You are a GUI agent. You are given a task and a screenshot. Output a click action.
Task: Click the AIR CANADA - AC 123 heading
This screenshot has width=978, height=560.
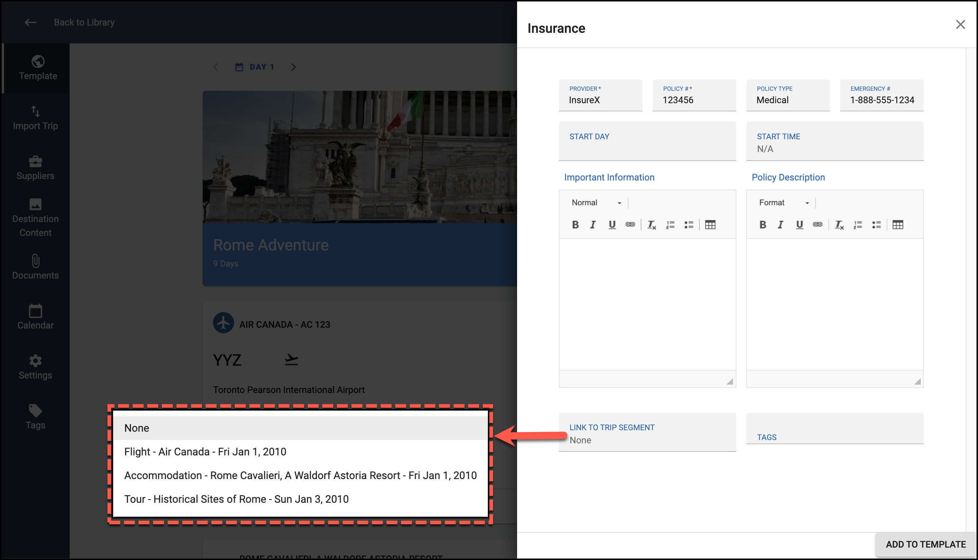click(x=284, y=324)
